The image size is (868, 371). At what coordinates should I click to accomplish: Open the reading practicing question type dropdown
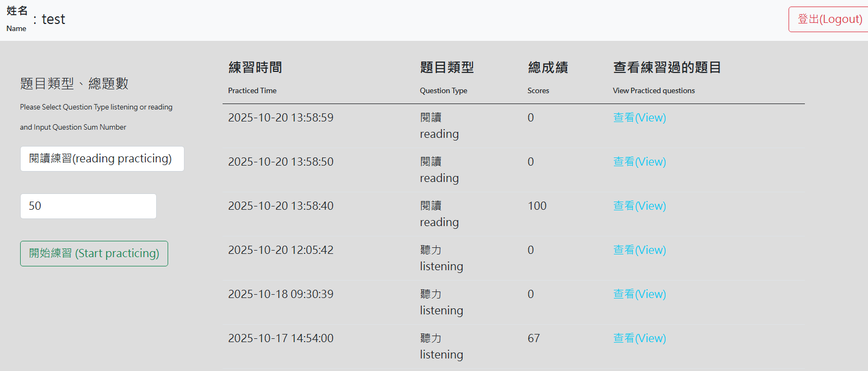tap(102, 159)
